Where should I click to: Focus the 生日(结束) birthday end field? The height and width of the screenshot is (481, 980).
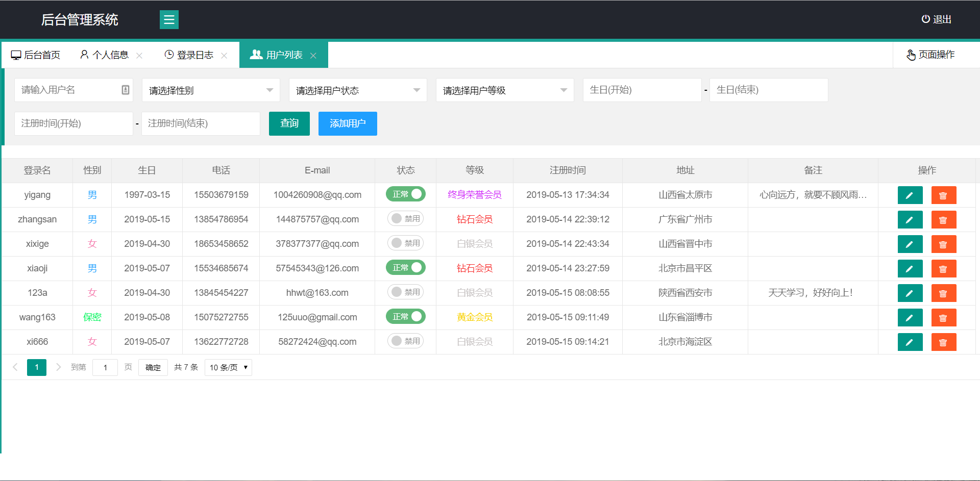click(769, 90)
